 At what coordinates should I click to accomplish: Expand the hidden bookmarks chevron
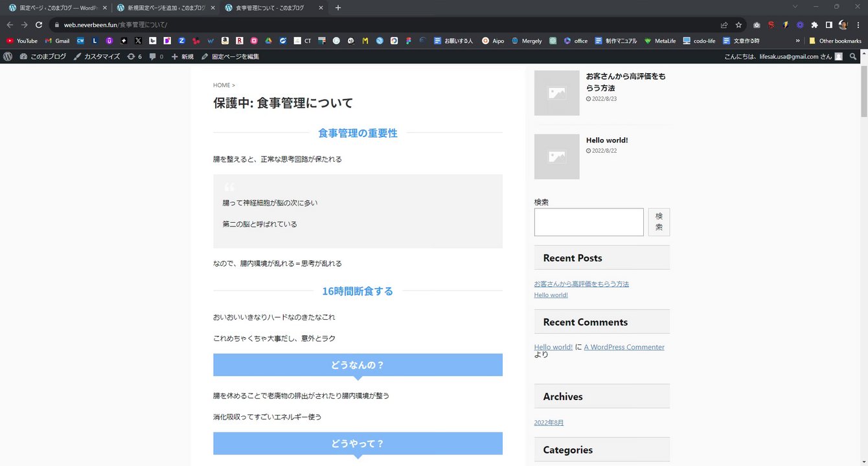click(x=797, y=41)
